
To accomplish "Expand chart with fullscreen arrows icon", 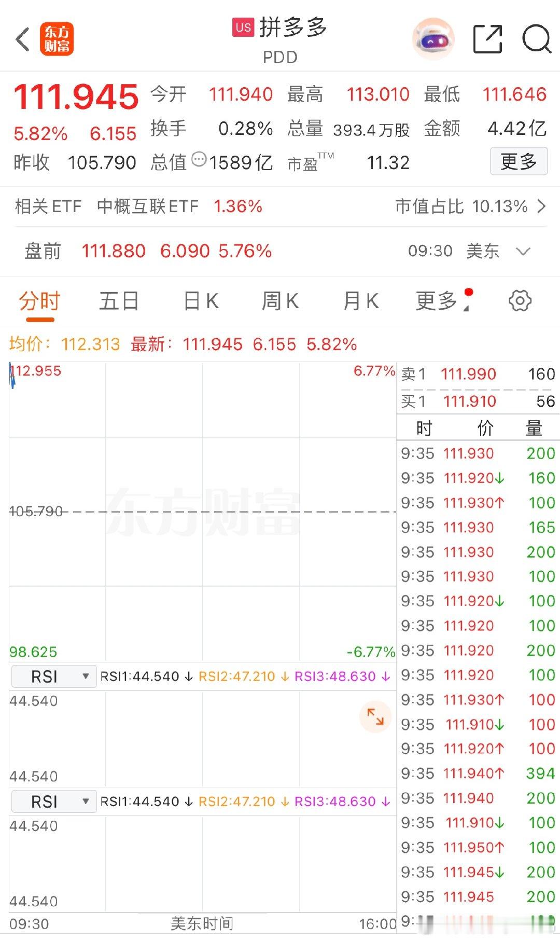I will [375, 717].
